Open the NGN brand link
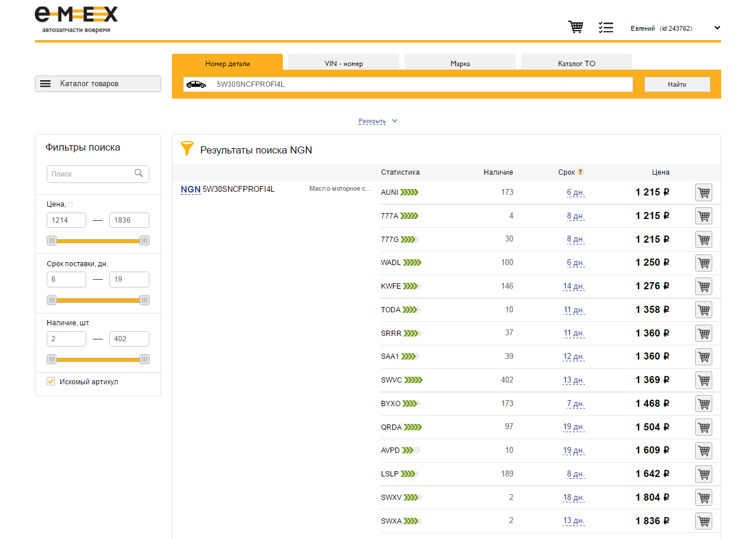 191,190
